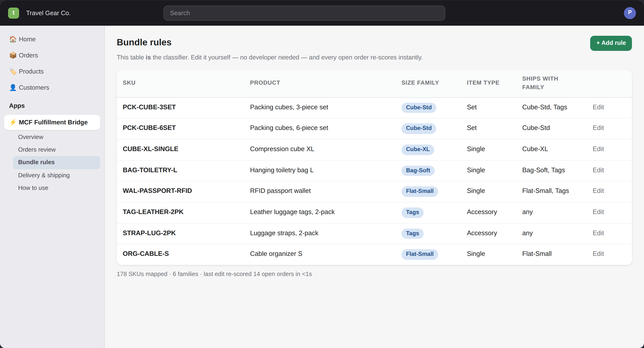
Task: Select the WAL-PASSPORT-RFID SKU cell
Action: click(157, 191)
